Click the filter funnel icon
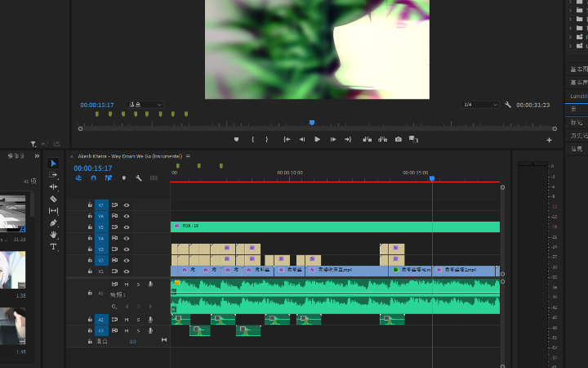 click(33, 144)
